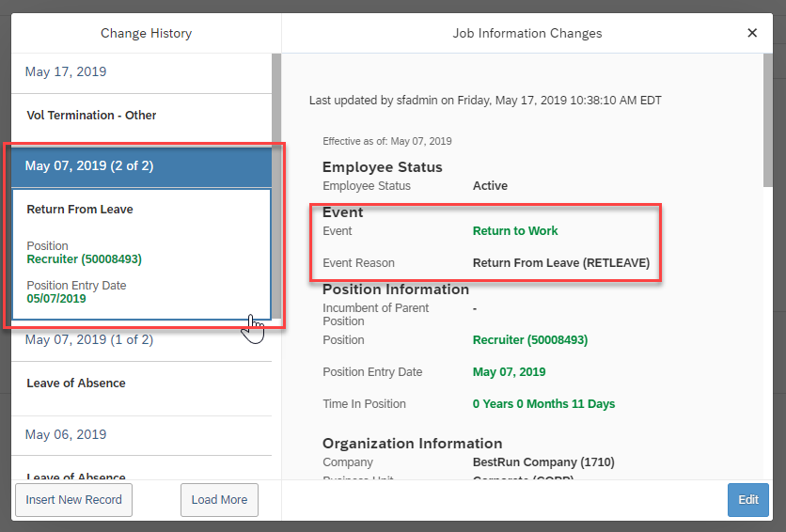Click the Organization Information section heading
Image resolution: width=786 pixels, height=532 pixels.
tap(412, 444)
